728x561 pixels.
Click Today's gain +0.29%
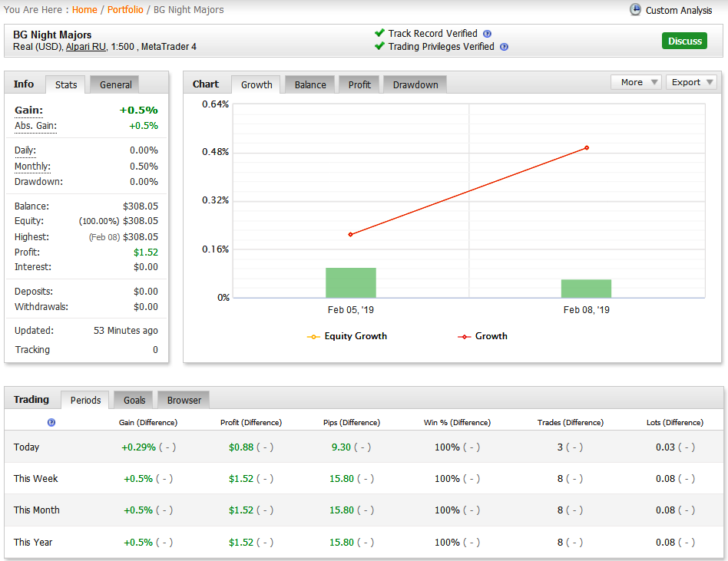(138, 447)
